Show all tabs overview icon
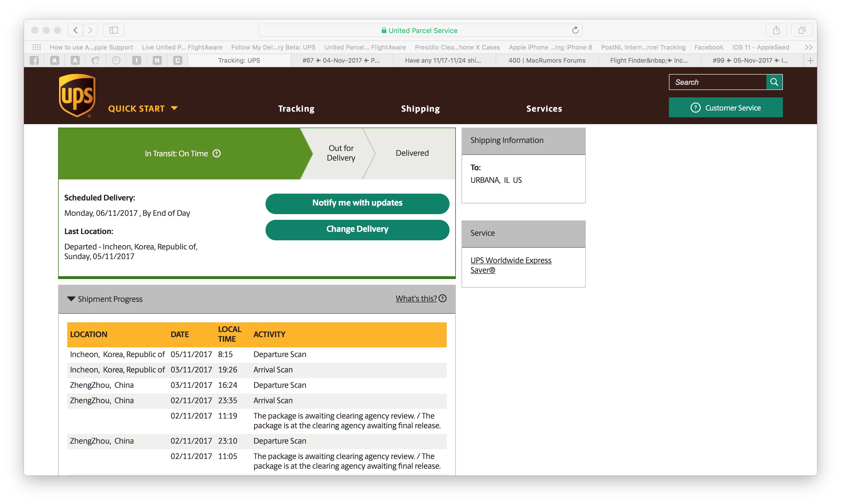Image resolution: width=841 pixels, height=504 pixels. click(x=802, y=30)
